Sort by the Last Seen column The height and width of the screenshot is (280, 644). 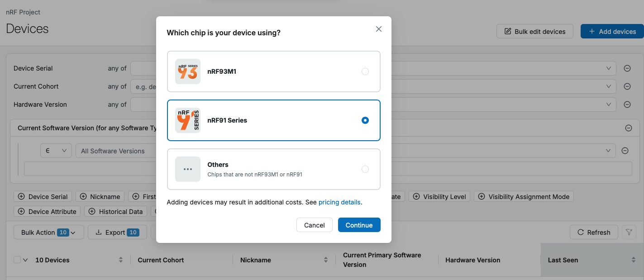[x=633, y=260]
